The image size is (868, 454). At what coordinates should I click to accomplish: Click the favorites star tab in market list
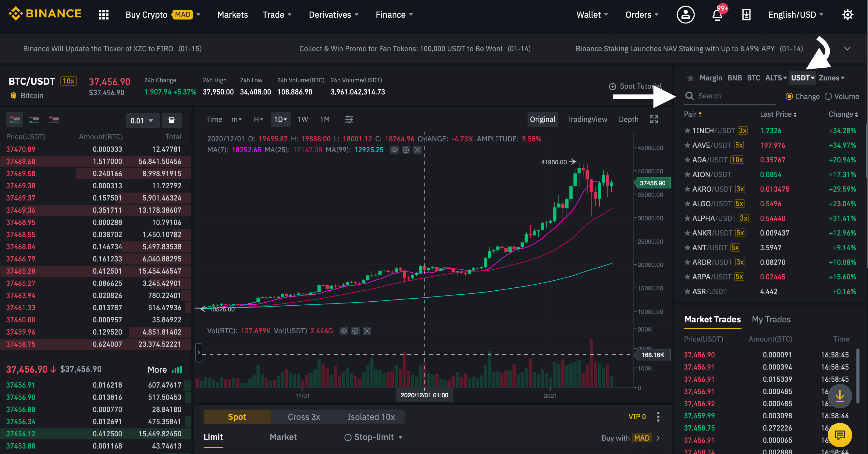click(690, 78)
